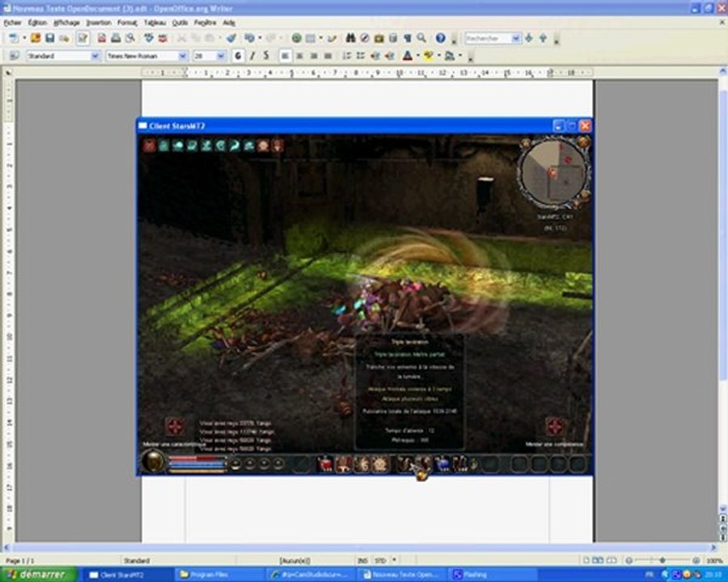728x582 pixels.
Task: Click the Undo icon
Action: (250, 38)
